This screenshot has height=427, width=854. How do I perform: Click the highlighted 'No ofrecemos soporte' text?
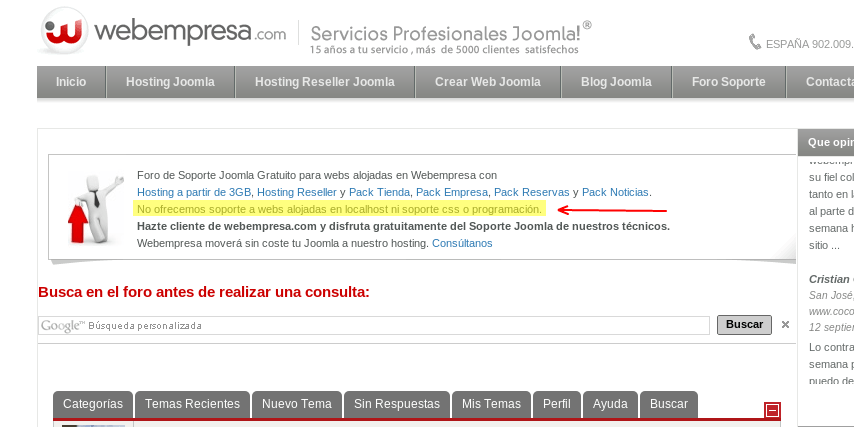(x=339, y=209)
